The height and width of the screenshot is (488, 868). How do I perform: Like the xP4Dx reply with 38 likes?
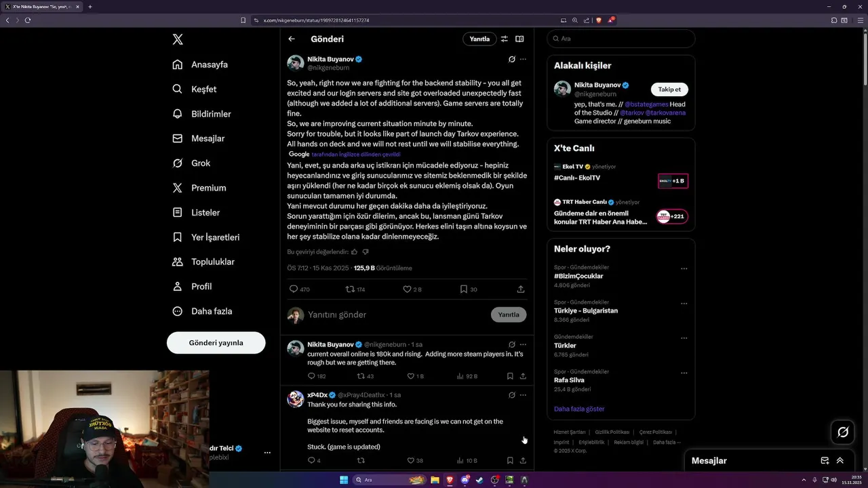pyautogui.click(x=415, y=460)
